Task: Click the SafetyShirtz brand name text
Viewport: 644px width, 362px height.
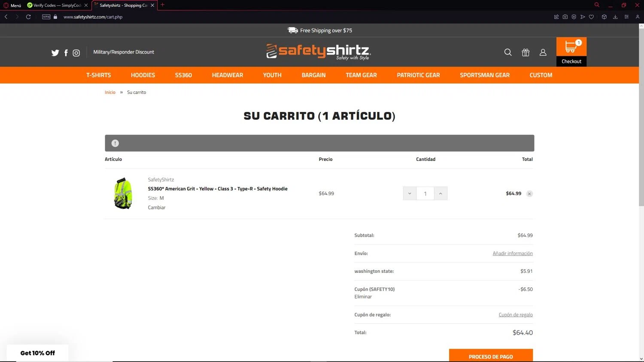Action: [161, 180]
